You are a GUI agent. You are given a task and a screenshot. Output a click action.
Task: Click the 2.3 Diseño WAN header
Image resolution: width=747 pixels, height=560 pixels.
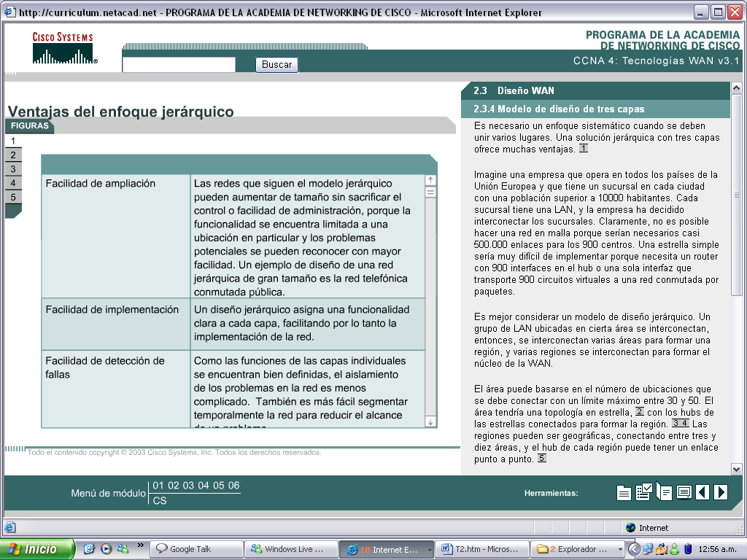595,90
